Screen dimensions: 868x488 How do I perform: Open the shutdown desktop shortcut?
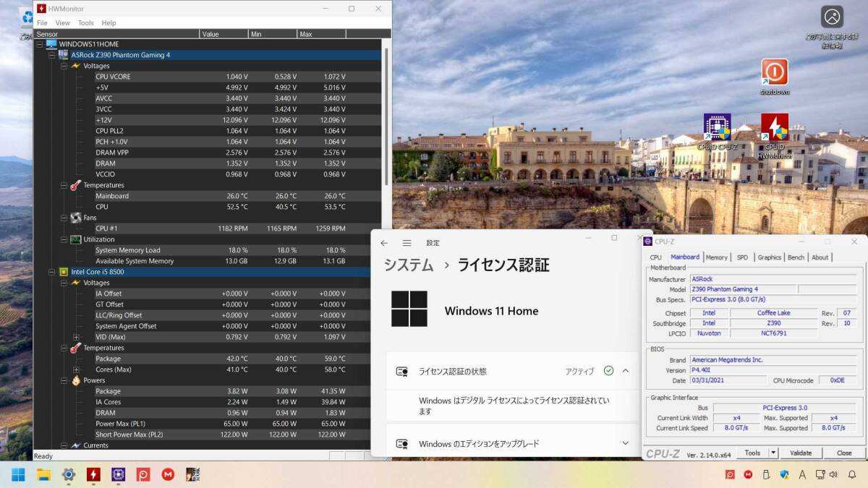774,77
